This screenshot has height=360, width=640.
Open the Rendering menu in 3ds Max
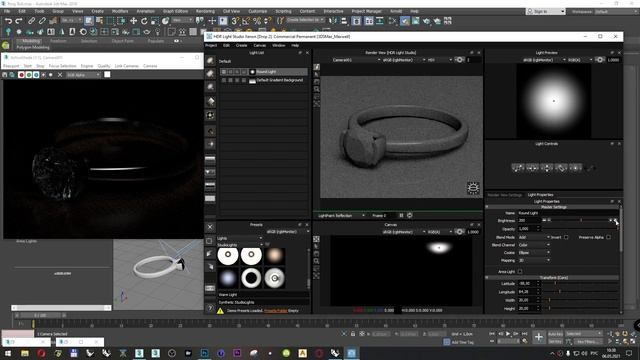(205, 11)
